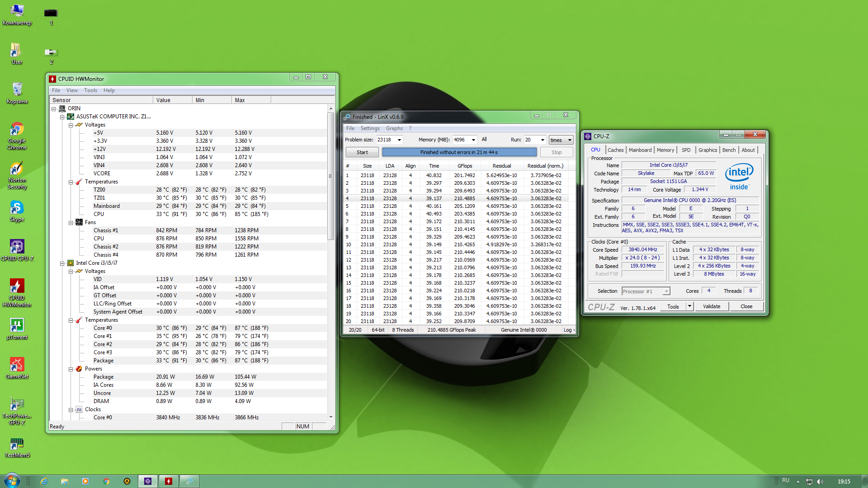Open the Skype desktop icon
Screen dimensions: 868x488
click(x=17, y=208)
